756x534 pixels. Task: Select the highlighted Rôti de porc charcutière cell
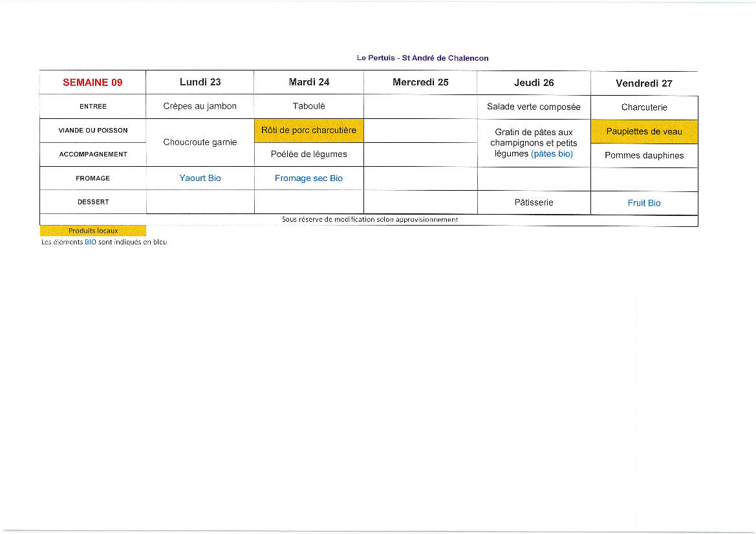(x=308, y=131)
